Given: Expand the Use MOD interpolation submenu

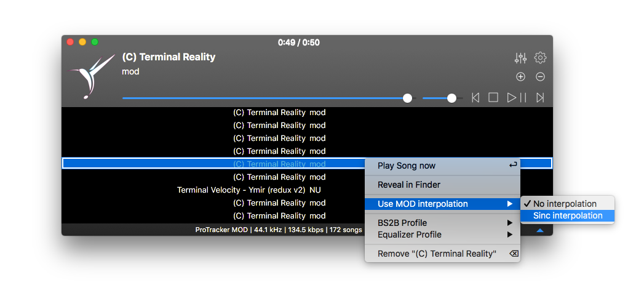Looking at the screenshot, I should tap(442, 204).
